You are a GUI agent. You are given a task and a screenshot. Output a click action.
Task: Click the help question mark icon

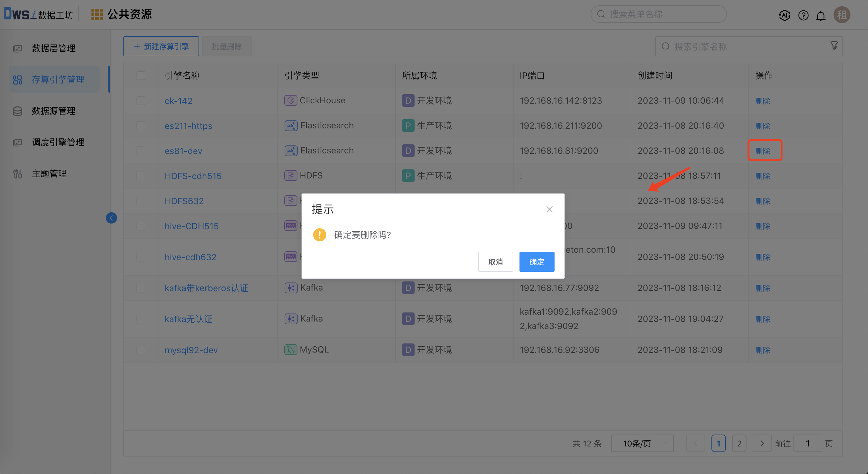point(803,15)
